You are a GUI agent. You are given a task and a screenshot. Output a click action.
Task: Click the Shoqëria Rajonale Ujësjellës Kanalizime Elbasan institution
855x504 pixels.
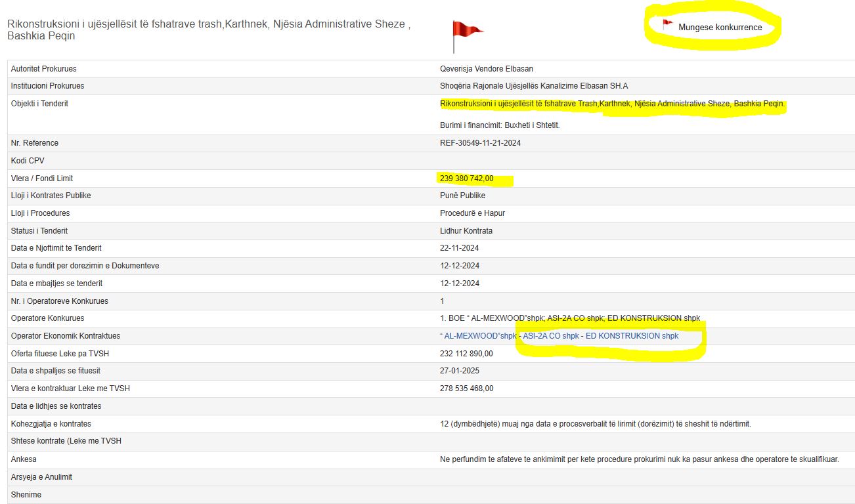pos(533,86)
